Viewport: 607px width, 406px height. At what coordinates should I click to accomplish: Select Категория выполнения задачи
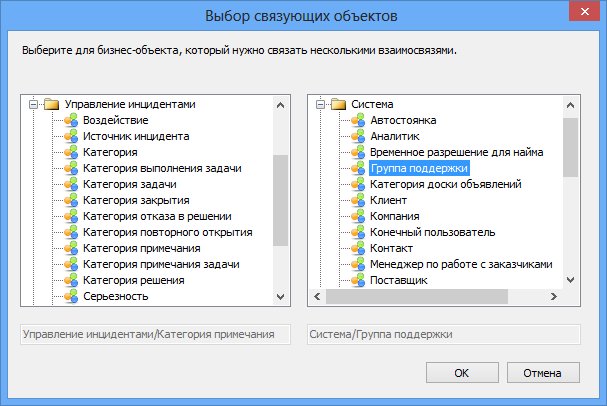point(162,168)
